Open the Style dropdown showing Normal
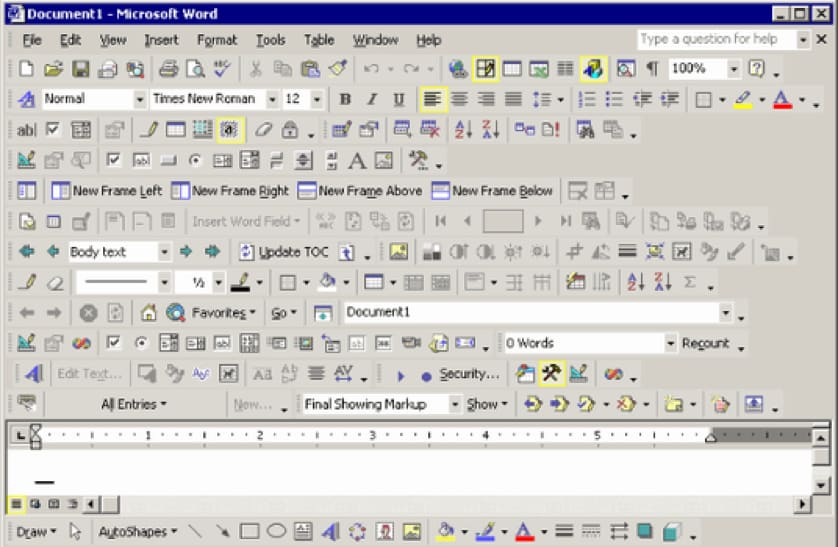The image size is (838, 547). [139, 99]
